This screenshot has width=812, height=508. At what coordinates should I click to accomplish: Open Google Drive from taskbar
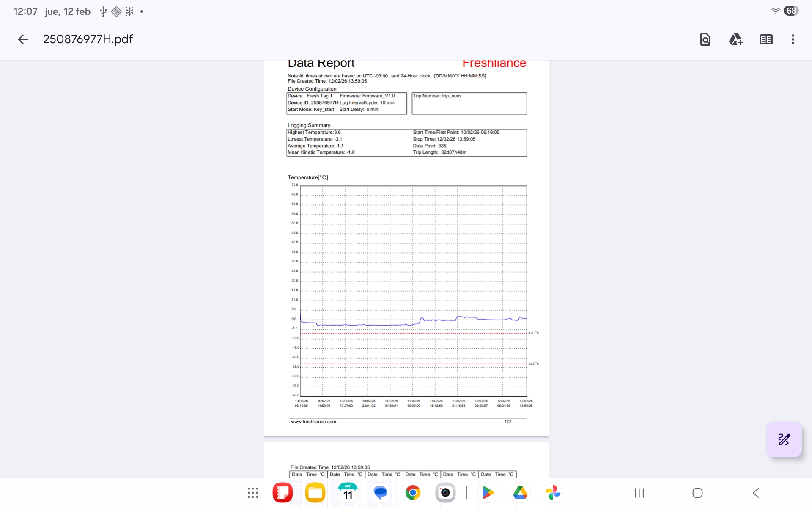tap(520, 493)
